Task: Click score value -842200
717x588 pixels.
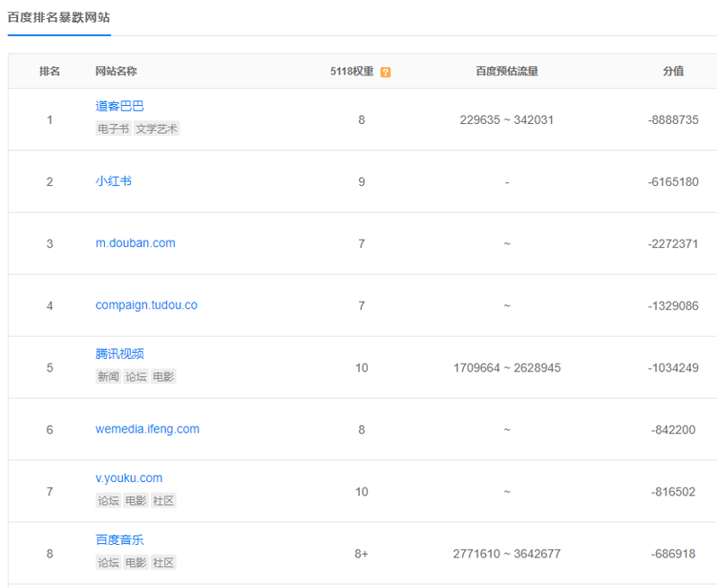Action: click(673, 430)
